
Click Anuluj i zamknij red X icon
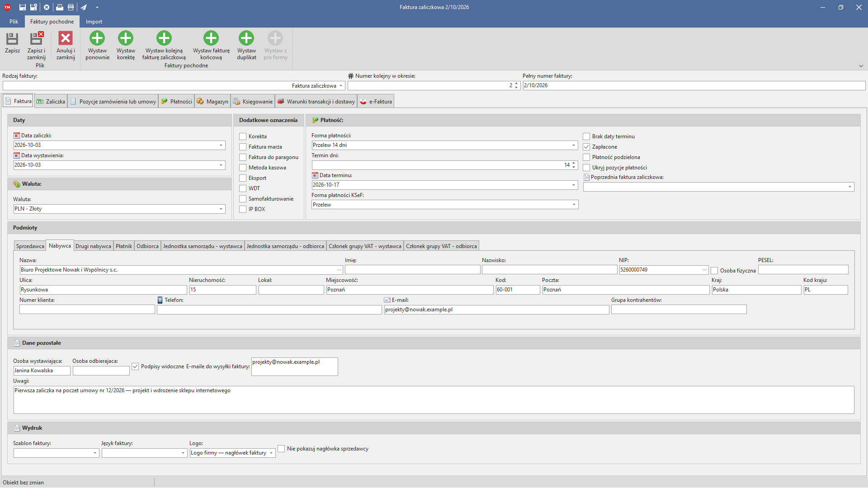66,38
